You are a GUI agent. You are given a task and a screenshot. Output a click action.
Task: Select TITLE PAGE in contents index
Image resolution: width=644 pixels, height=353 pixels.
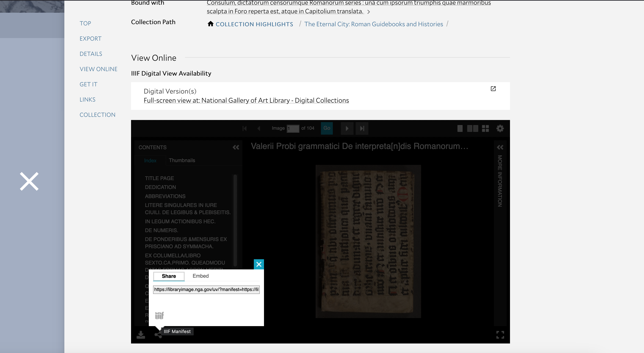159,178
